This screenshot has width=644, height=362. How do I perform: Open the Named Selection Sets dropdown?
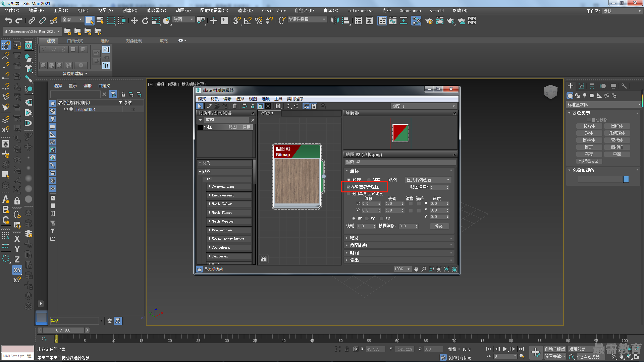[307, 19]
